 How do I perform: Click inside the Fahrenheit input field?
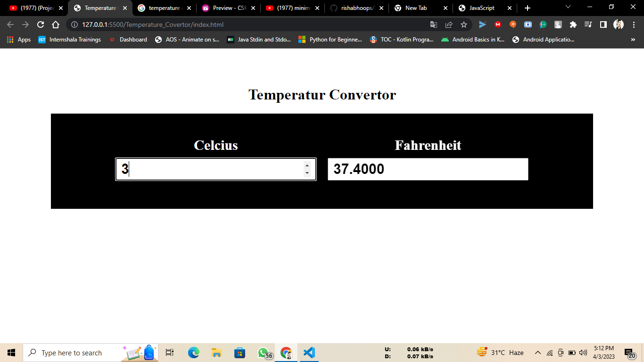427,169
